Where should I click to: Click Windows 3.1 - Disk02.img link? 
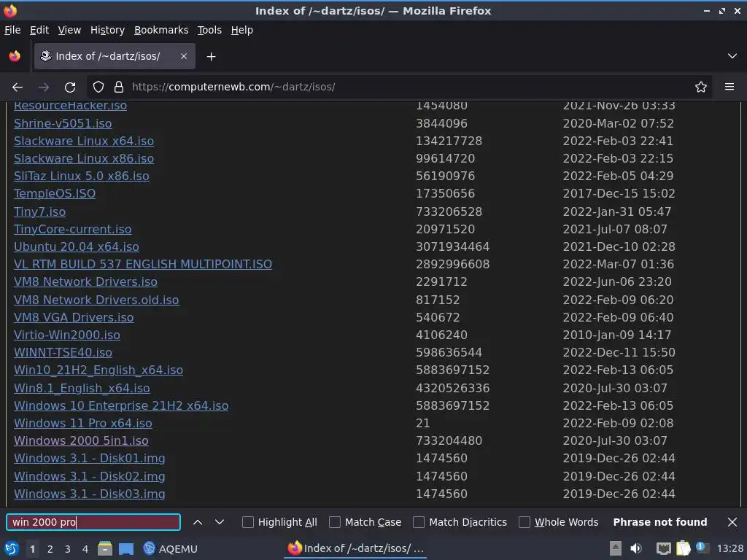pyautogui.click(x=90, y=477)
